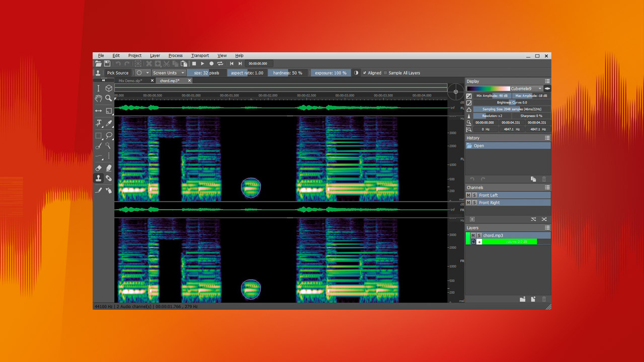The height and width of the screenshot is (362, 644).
Task: Open the Process menu
Action: pos(176,55)
